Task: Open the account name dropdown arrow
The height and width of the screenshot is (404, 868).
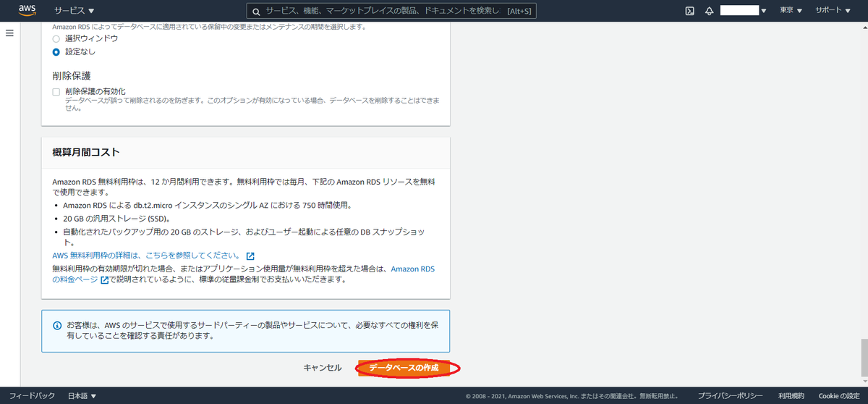Action: (x=764, y=11)
